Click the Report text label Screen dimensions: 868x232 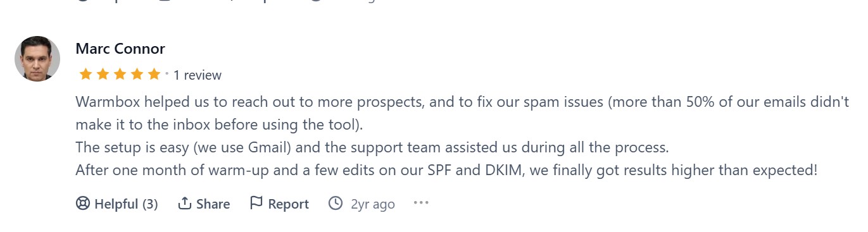click(x=289, y=204)
